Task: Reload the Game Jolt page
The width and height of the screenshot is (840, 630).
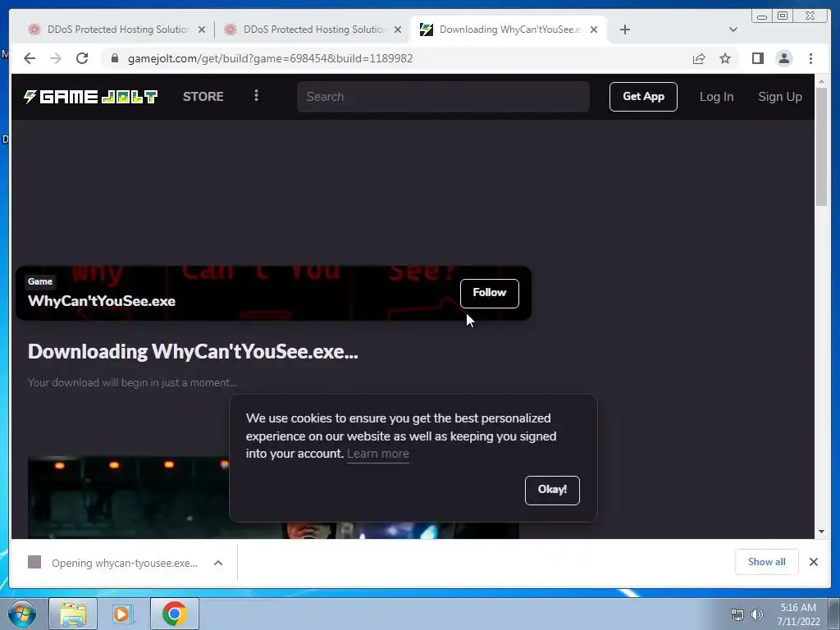Action: 82,58
